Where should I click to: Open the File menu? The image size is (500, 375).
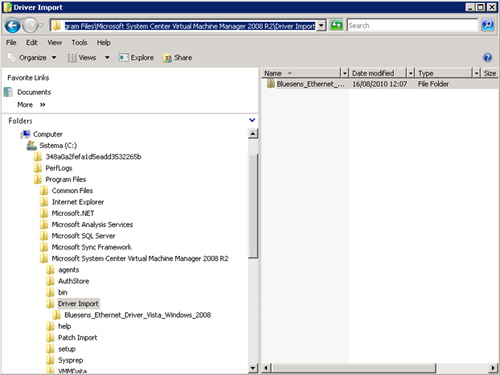tap(11, 43)
